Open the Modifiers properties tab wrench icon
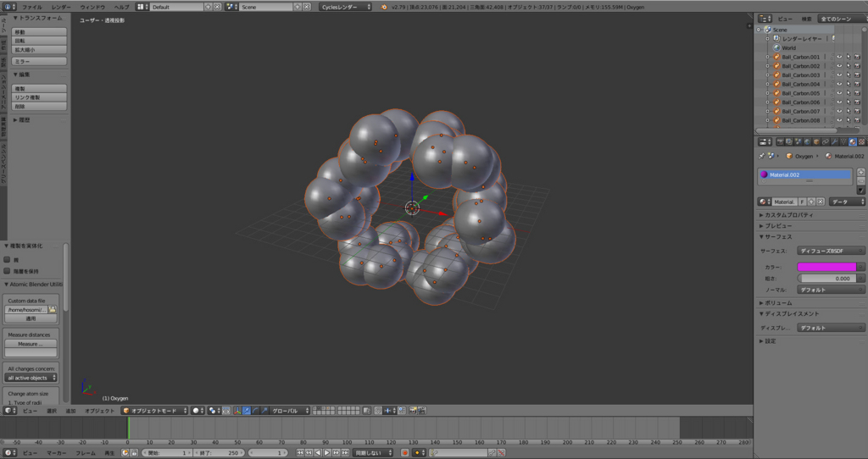 coord(835,142)
